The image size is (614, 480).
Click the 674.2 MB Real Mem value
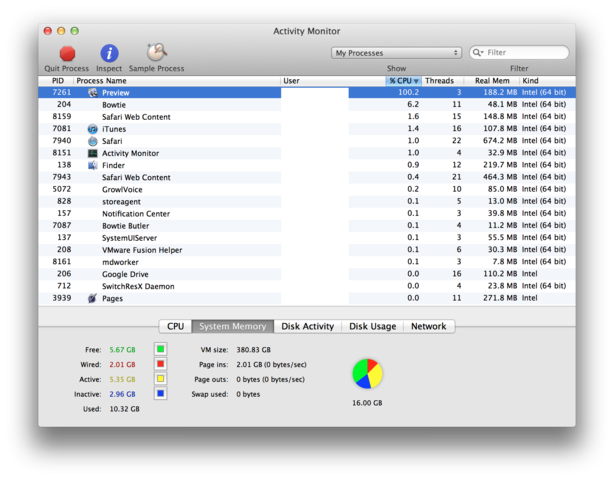click(x=500, y=141)
